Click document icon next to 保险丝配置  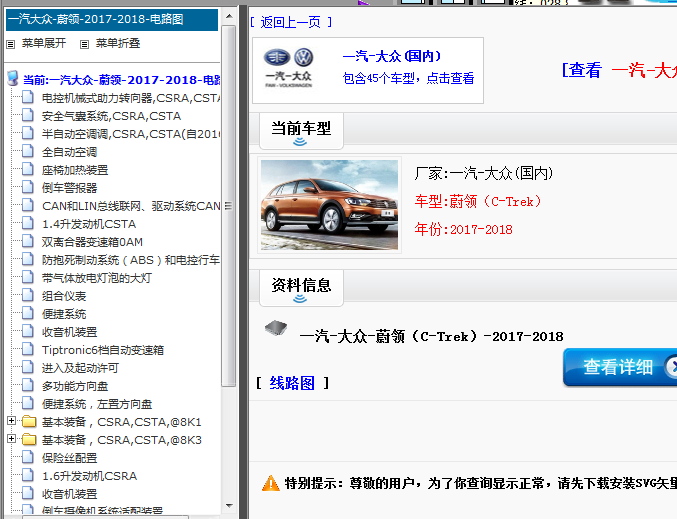[x=28, y=457]
